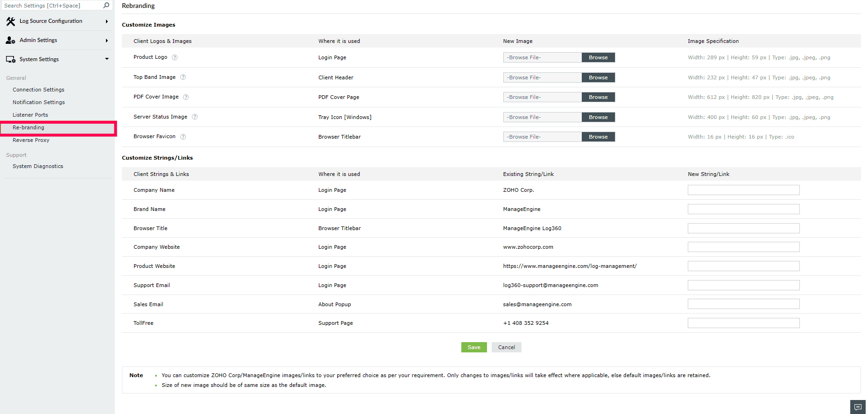
Task: Click the Brand Name new string field
Action: [743, 209]
